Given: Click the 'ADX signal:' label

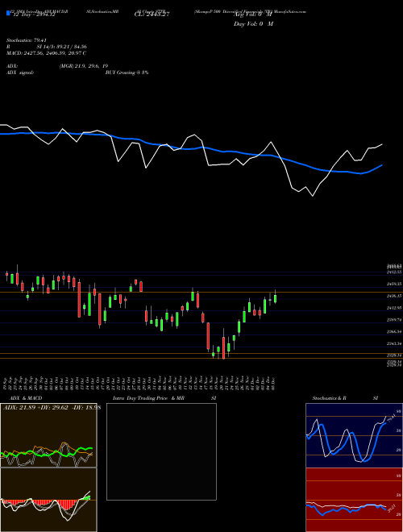Looking at the screenshot, I should pos(20,73).
